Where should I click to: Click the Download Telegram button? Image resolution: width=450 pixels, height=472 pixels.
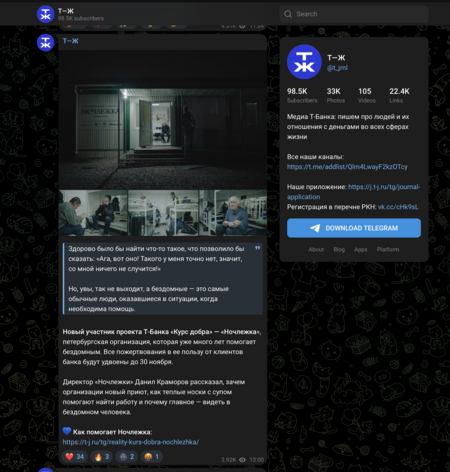pos(354,228)
